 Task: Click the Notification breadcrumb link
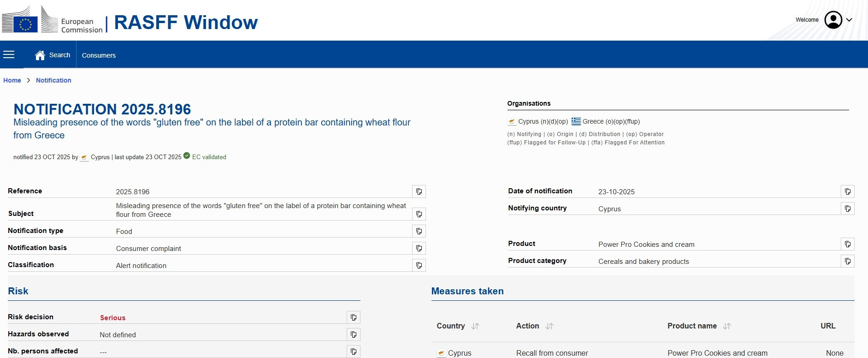[53, 80]
